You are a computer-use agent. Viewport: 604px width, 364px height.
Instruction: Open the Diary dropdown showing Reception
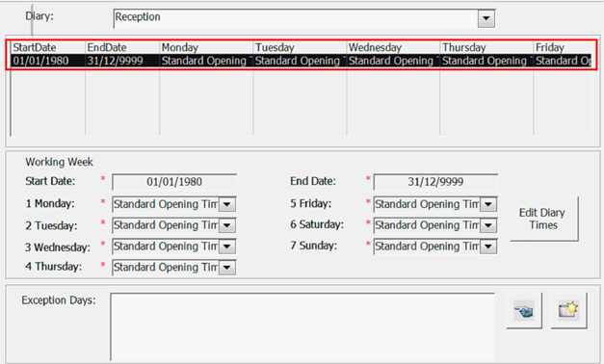486,18
